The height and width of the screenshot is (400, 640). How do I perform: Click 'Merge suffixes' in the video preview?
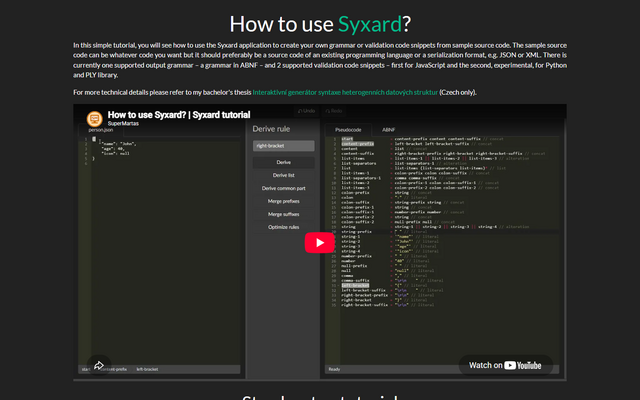[x=284, y=214]
